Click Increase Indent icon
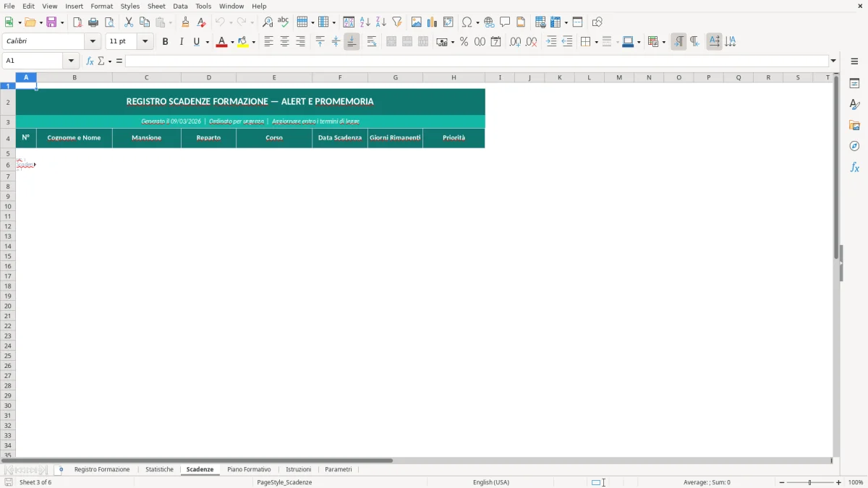Screen dimensions: 868x488 pos(551,42)
